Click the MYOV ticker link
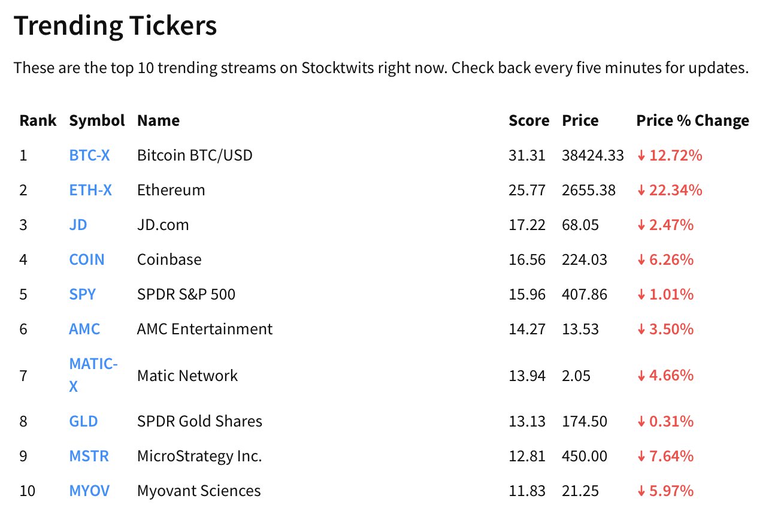This screenshot has height=532, width=781. 89,491
